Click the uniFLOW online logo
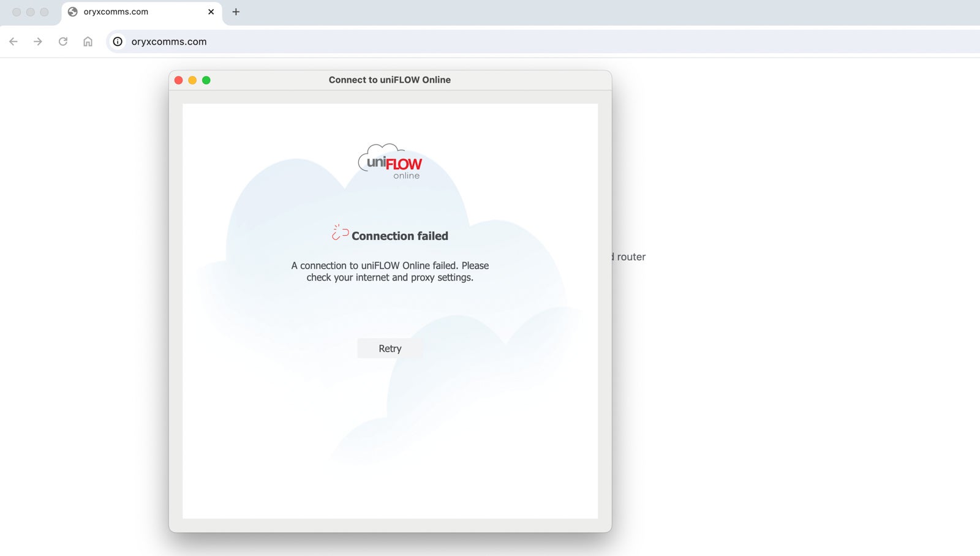980x556 pixels. pyautogui.click(x=390, y=162)
